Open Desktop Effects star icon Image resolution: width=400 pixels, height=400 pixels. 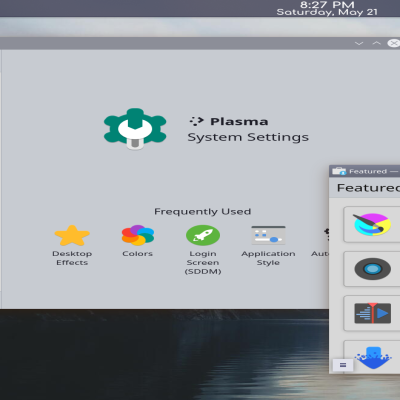click(72, 235)
